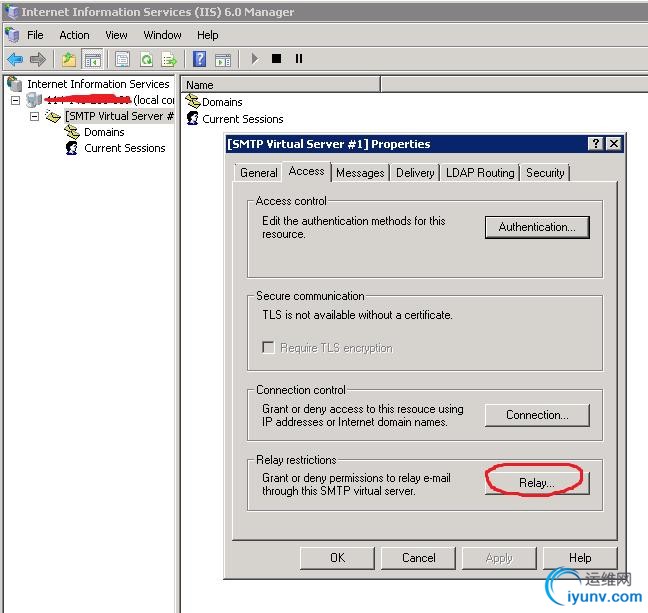The image size is (648, 613).
Task: Toggle the console tree pane icon
Action: click(x=93, y=59)
